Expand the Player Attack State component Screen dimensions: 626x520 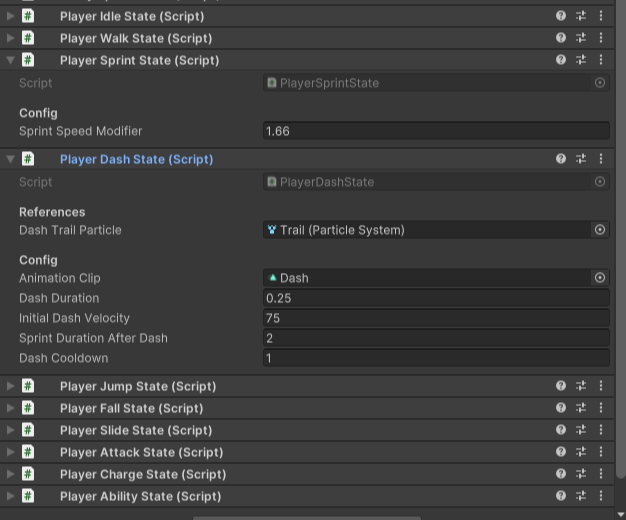point(10,452)
